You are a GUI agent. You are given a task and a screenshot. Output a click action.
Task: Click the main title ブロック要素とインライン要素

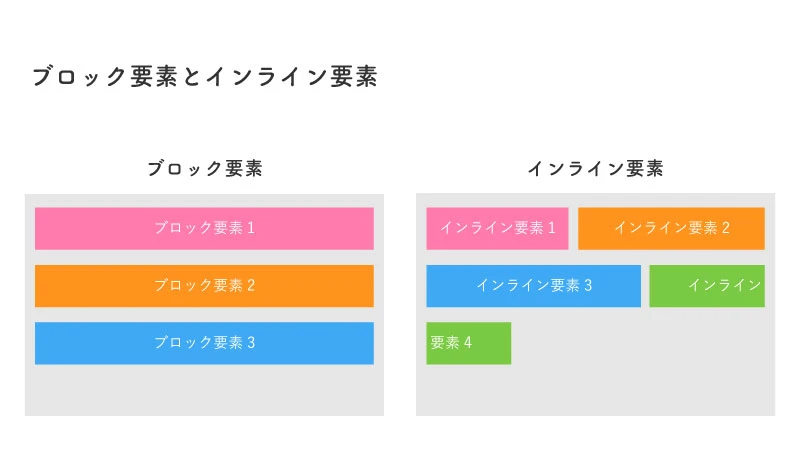[204, 78]
